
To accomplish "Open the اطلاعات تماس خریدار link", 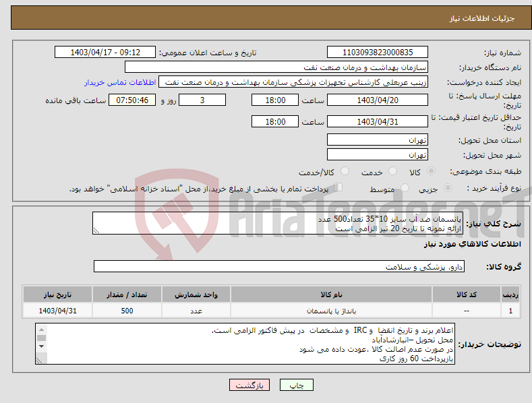I will coord(120,82).
